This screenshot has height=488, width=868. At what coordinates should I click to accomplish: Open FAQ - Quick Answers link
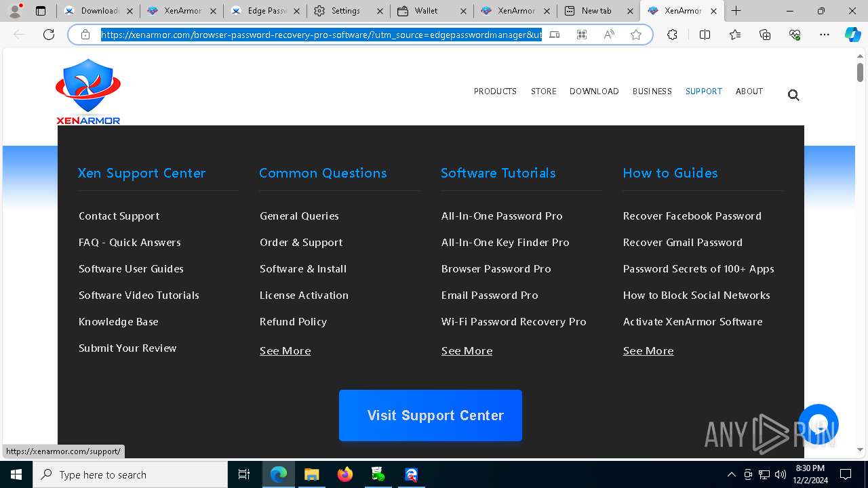click(130, 243)
